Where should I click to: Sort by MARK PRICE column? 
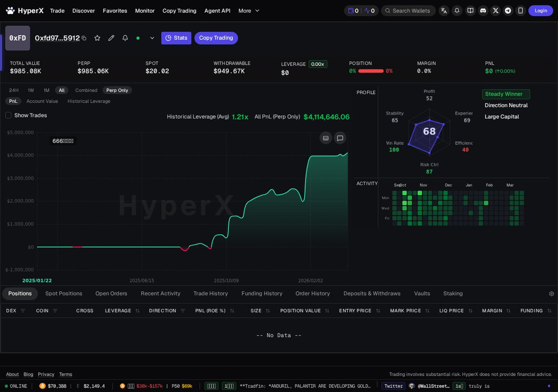pos(427,311)
